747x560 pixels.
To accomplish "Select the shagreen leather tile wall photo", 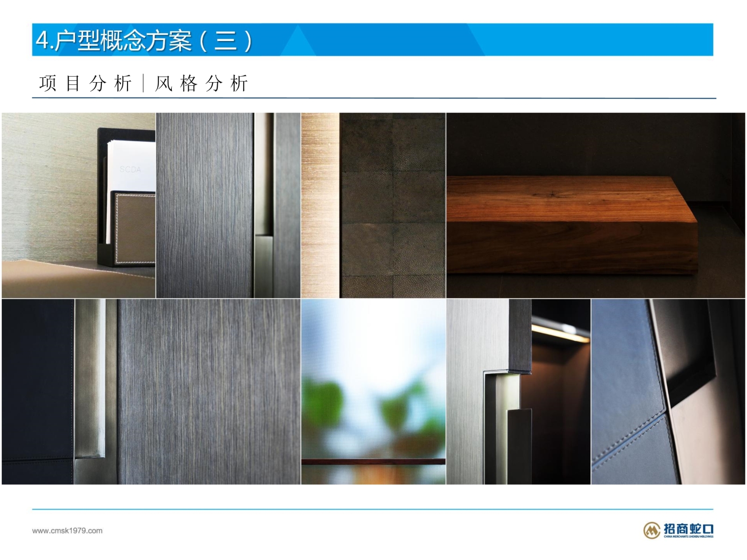I will coord(373,205).
